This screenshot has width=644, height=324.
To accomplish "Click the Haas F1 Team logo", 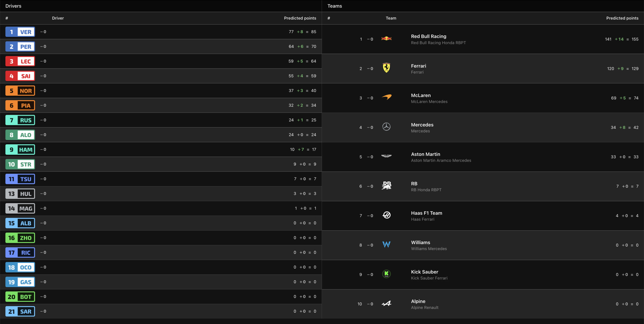I will (x=387, y=215).
